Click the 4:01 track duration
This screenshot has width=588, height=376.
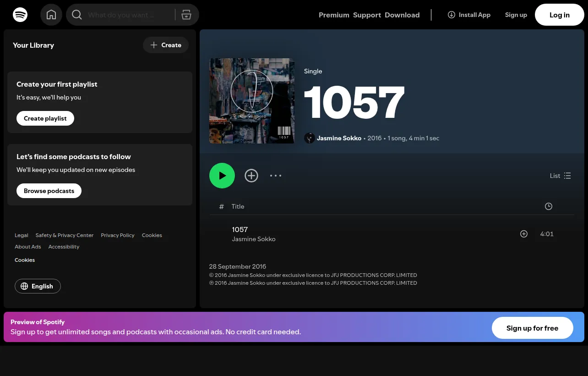547,234
